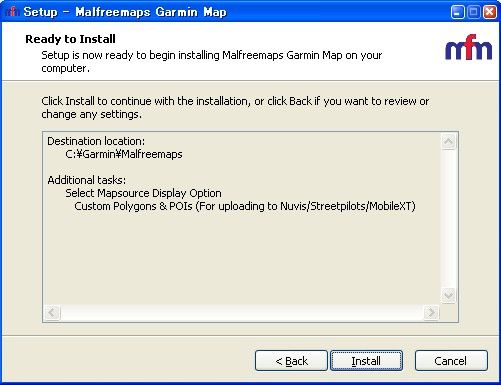The image size is (501, 385).
Task: Click the 'Custom Polygons & POIs' line
Action: click(x=245, y=206)
